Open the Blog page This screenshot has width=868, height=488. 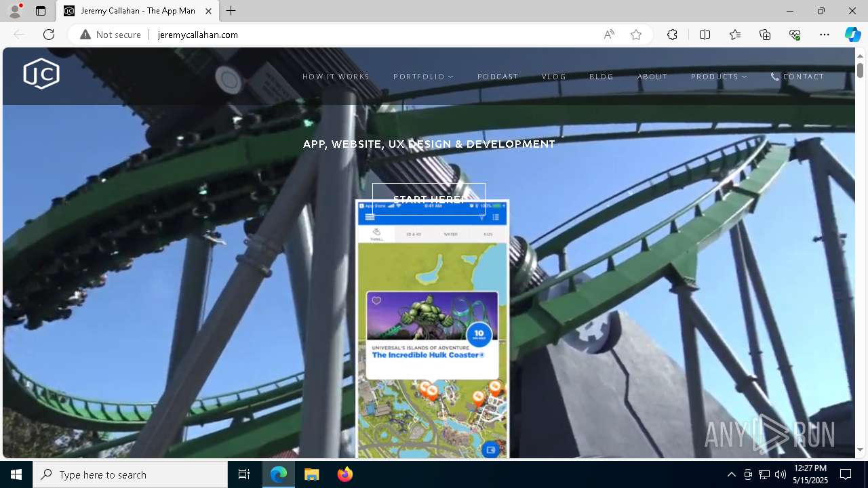601,77
